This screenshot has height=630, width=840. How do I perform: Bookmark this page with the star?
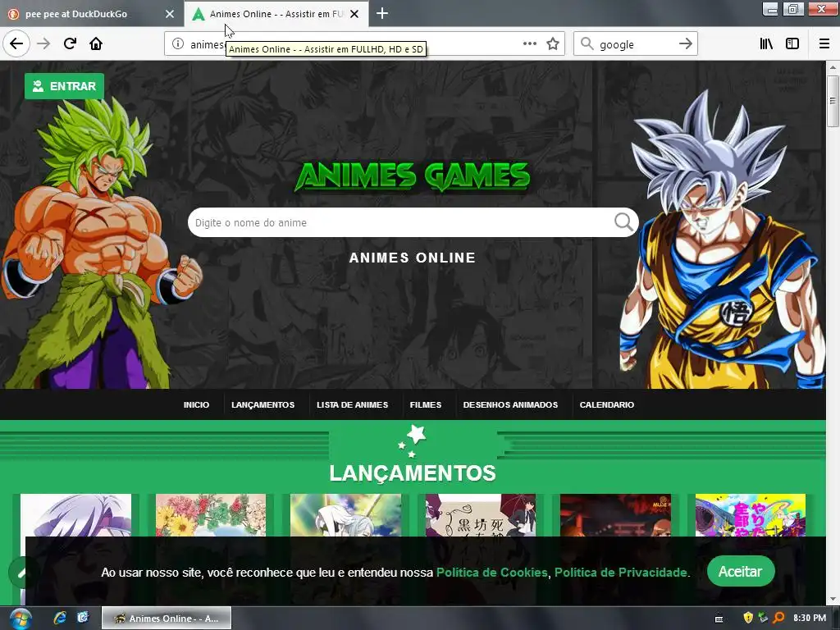point(553,43)
